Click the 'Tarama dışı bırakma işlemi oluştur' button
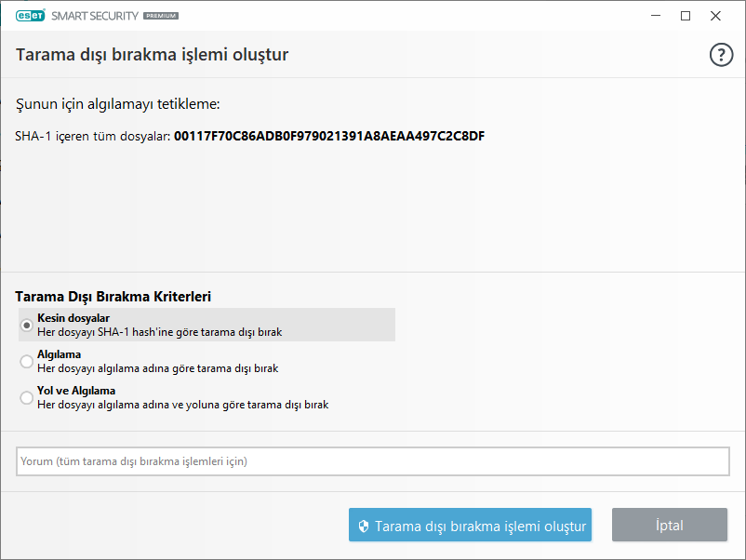The height and width of the screenshot is (560, 746). (x=470, y=526)
